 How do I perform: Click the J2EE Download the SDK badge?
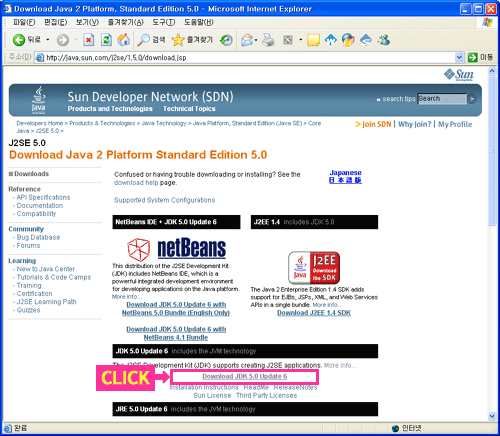click(x=314, y=268)
